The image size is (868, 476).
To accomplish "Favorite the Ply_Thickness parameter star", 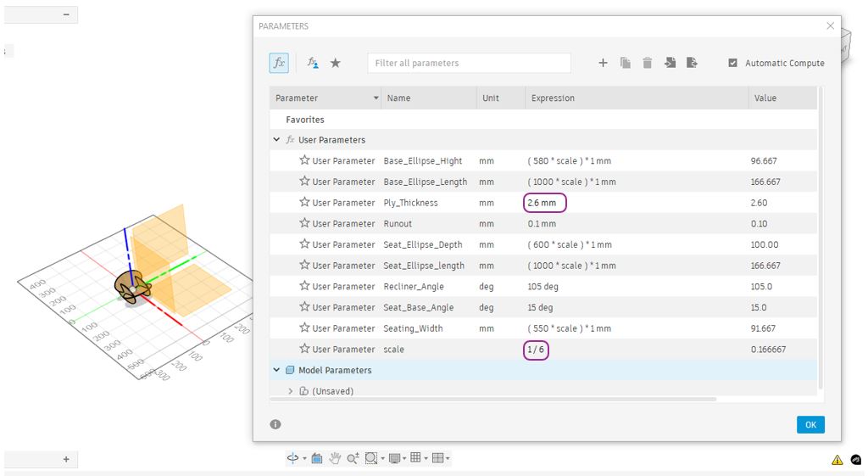I will (x=304, y=202).
